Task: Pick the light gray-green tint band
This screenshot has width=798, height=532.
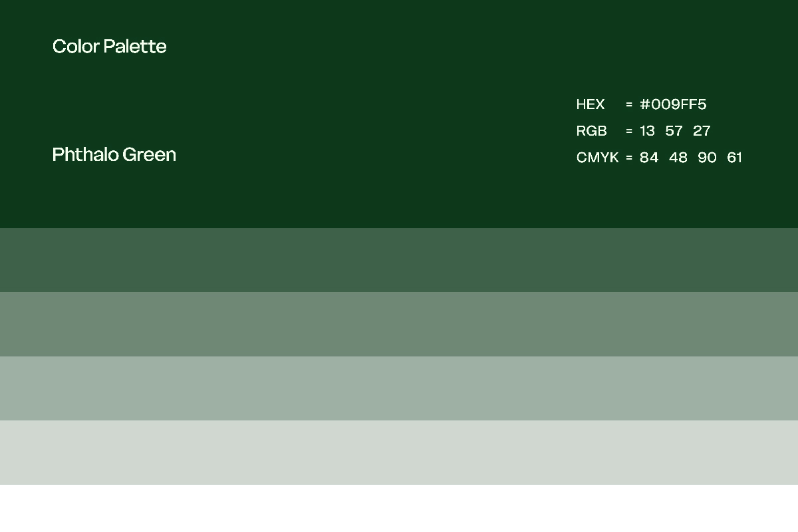Action: click(x=399, y=388)
